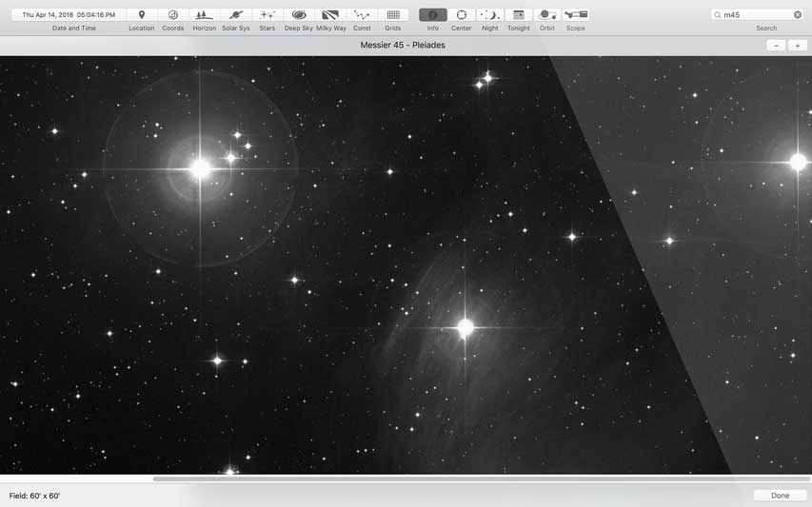Click the Center target icon
The height and width of the screenshot is (507, 812).
point(462,15)
